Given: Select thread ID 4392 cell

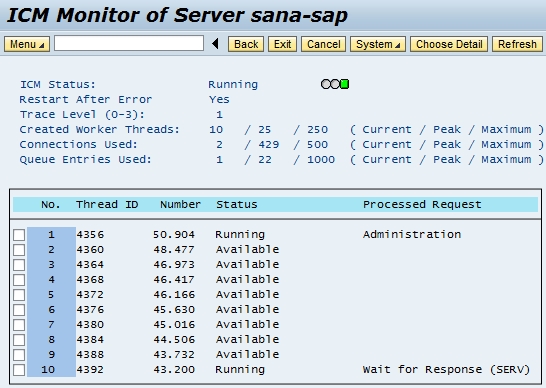Looking at the screenshot, I should [90, 370].
